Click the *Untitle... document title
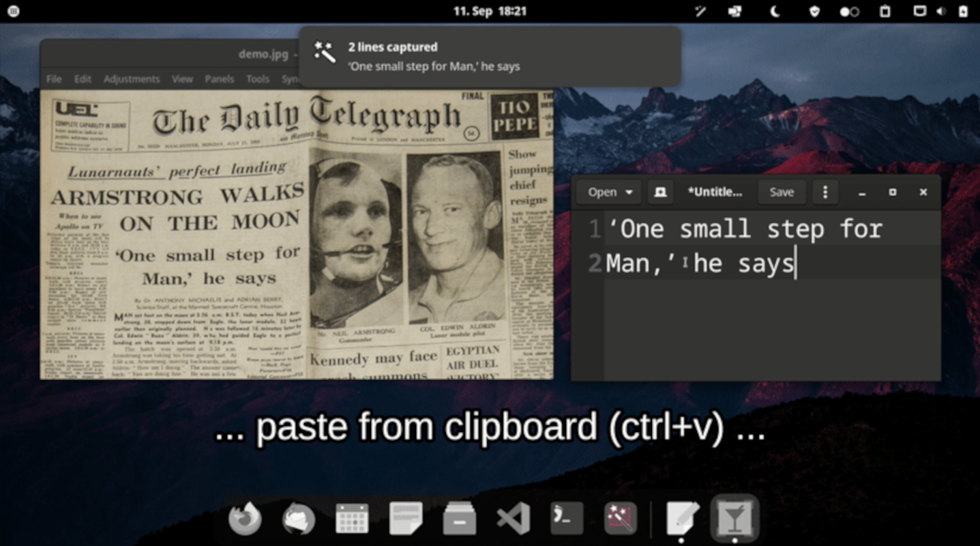 coord(715,192)
